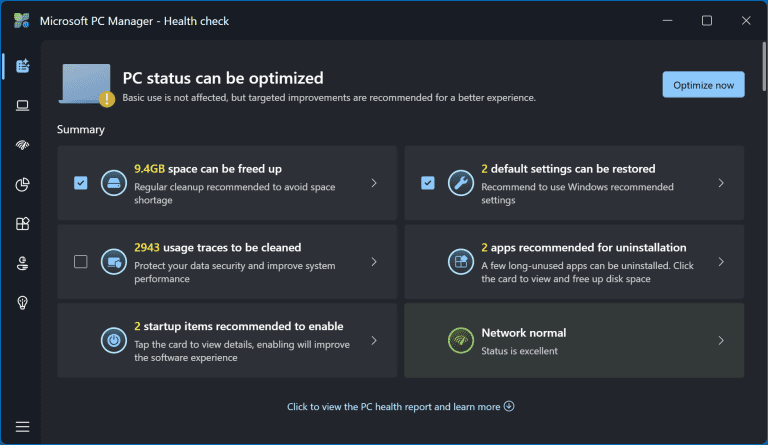This screenshot has height=445, width=768.
Task: Uncheck the default settings restore checkbox
Action: [428, 183]
